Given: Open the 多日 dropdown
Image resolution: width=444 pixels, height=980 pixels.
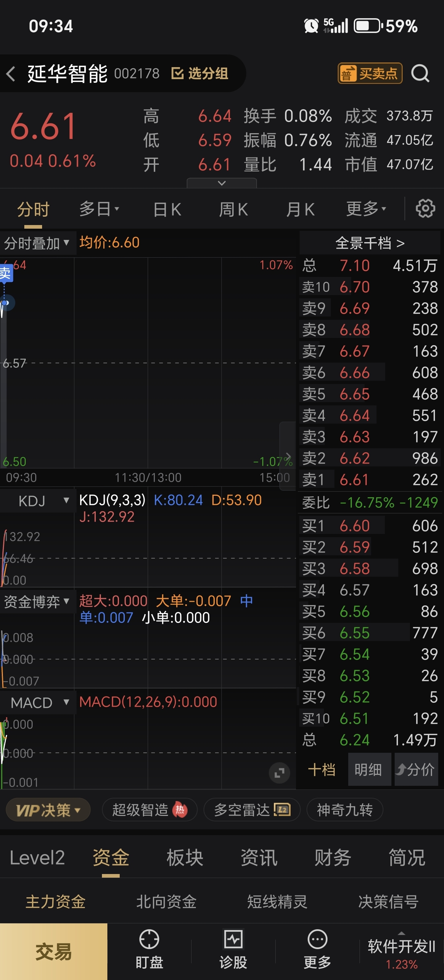Looking at the screenshot, I should (99, 209).
